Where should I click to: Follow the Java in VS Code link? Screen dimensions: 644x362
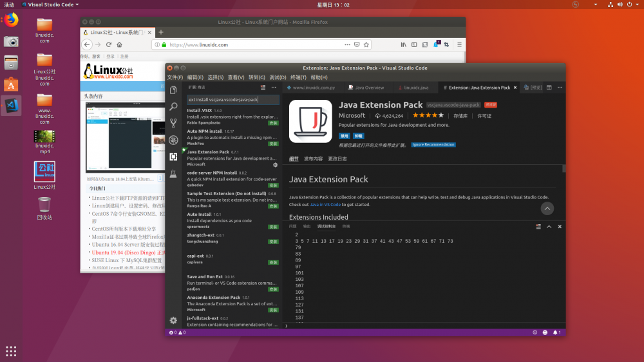tap(325, 205)
